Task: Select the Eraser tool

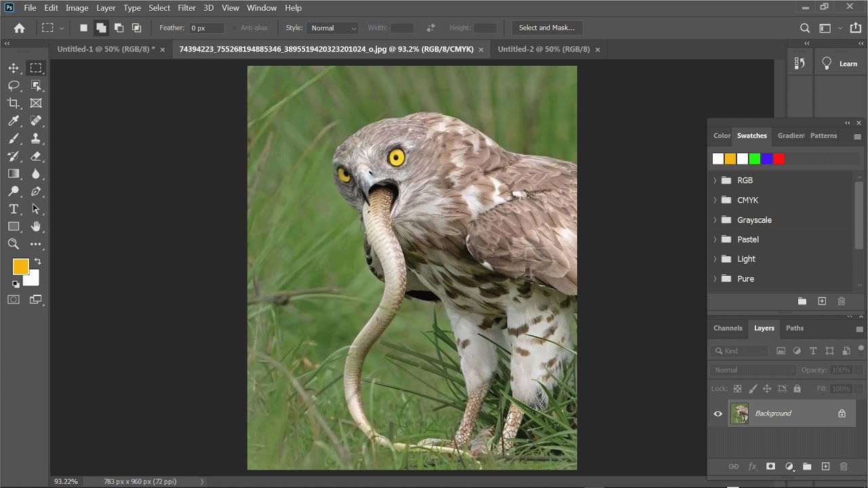Action: click(36, 156)
